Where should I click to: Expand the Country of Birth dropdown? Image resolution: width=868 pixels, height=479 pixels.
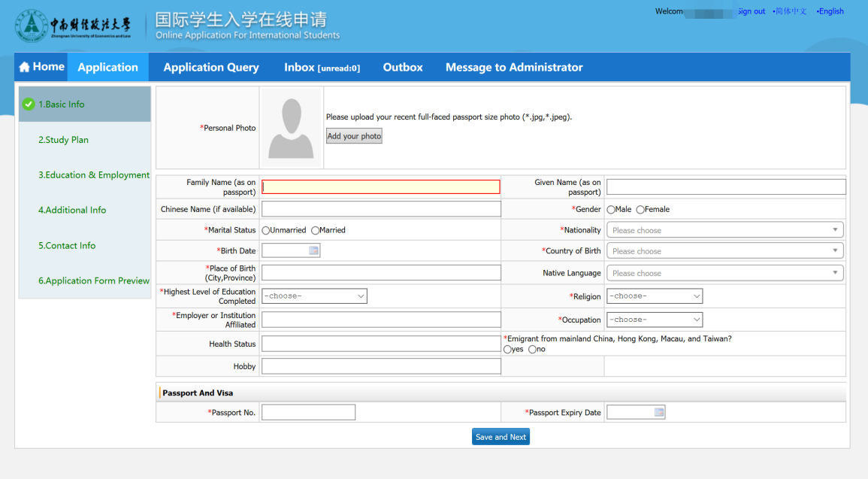(724, 251)
